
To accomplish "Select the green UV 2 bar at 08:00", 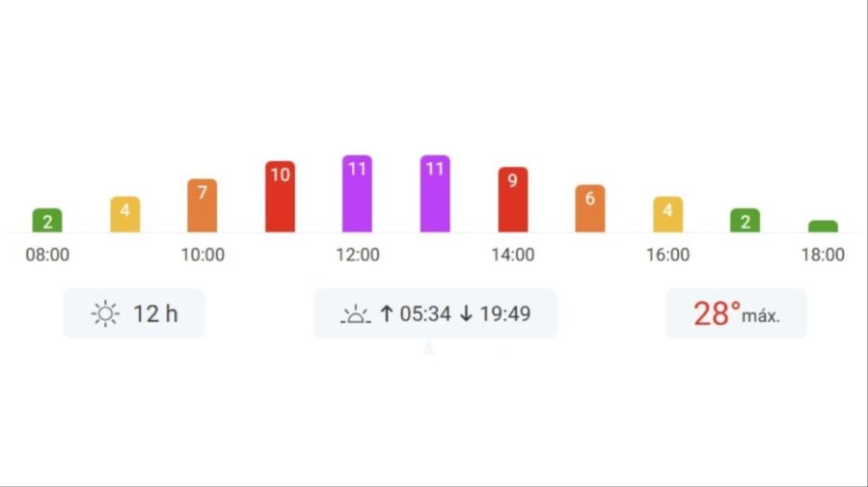I will click(x=47, y=221).
